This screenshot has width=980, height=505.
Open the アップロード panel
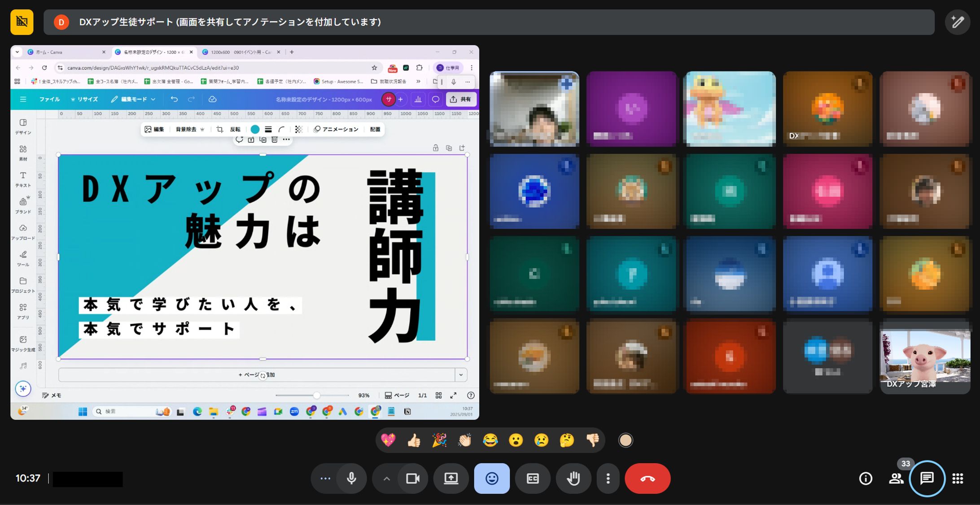click(23, 232)
